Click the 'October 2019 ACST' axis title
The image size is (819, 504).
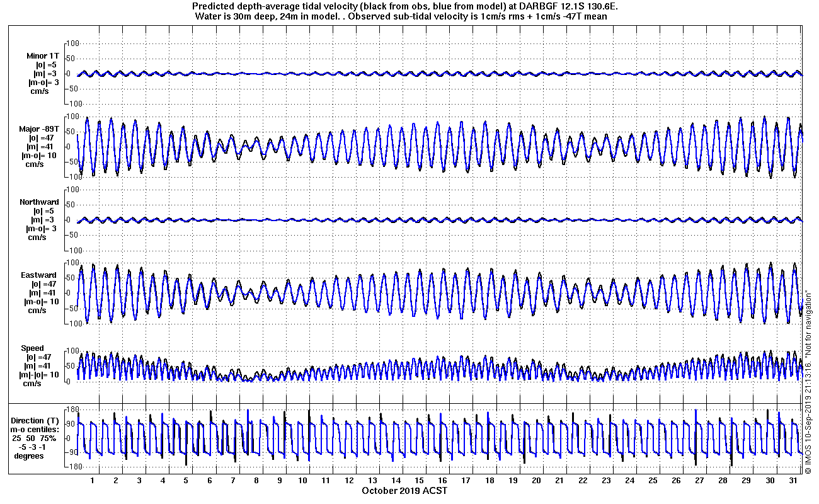tap(404, 491)
